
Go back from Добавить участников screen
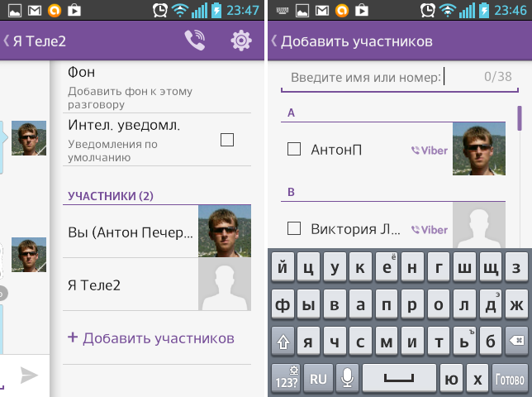pos(274,41)
